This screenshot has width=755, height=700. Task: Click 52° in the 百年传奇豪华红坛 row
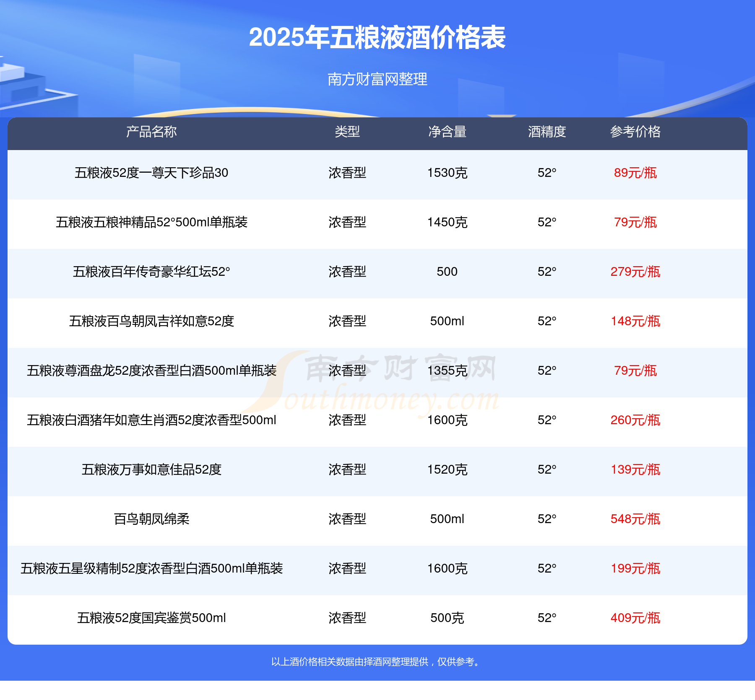pyautogui.click(x=547, y=272)
